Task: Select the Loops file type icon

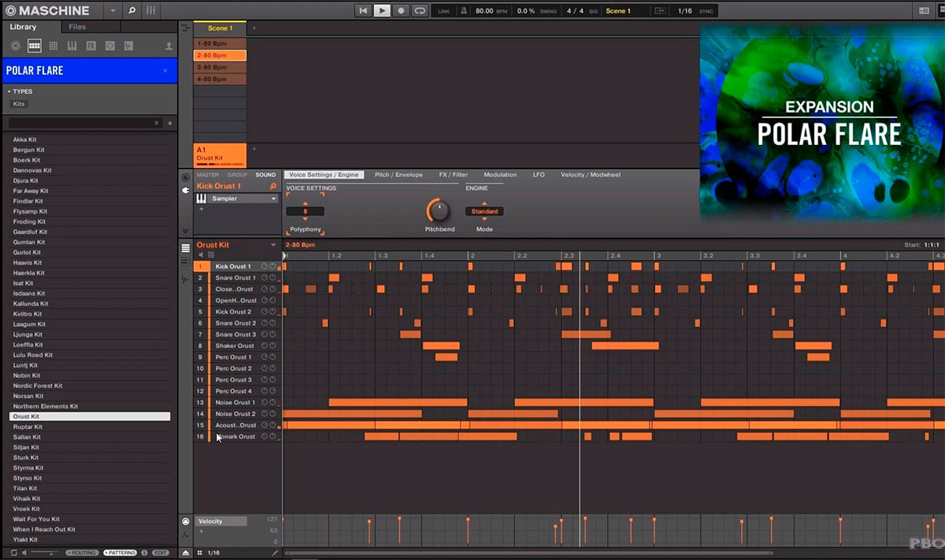Action: tap(110, 46)
